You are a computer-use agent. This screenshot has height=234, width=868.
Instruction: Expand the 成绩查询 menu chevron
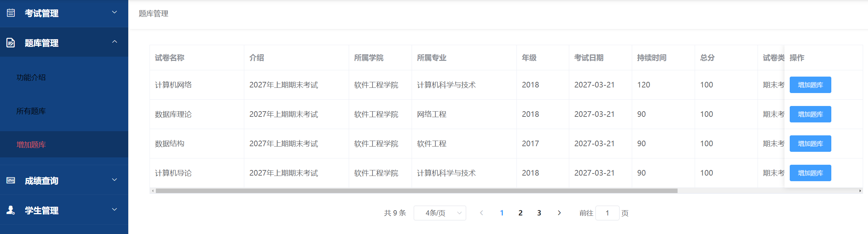tap(114, 180)
